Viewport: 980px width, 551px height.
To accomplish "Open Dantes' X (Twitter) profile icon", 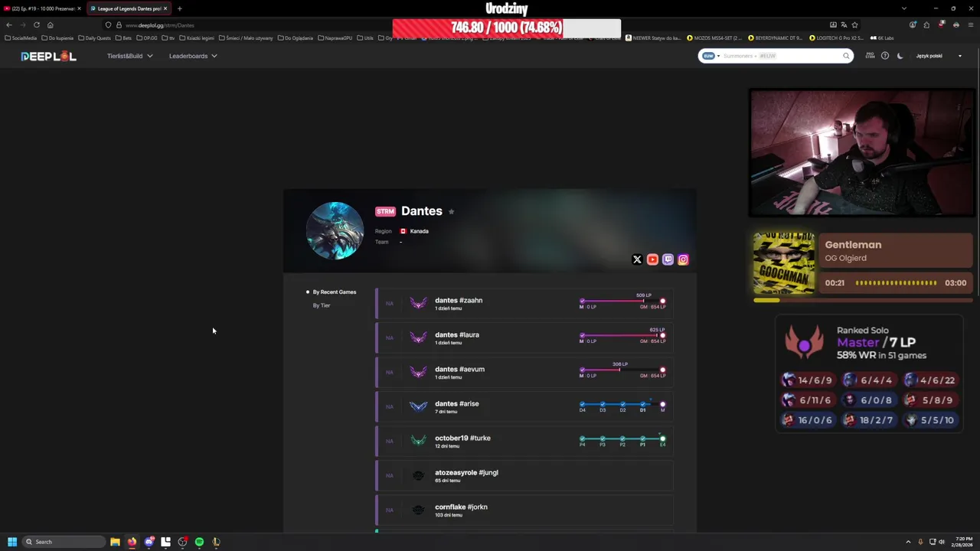I will click(x=637, y=259).
